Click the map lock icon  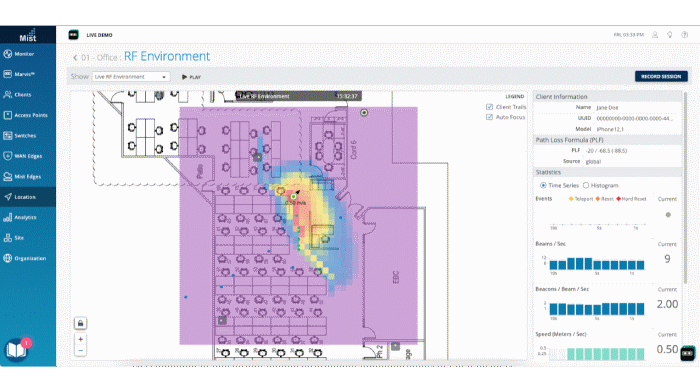80,323
